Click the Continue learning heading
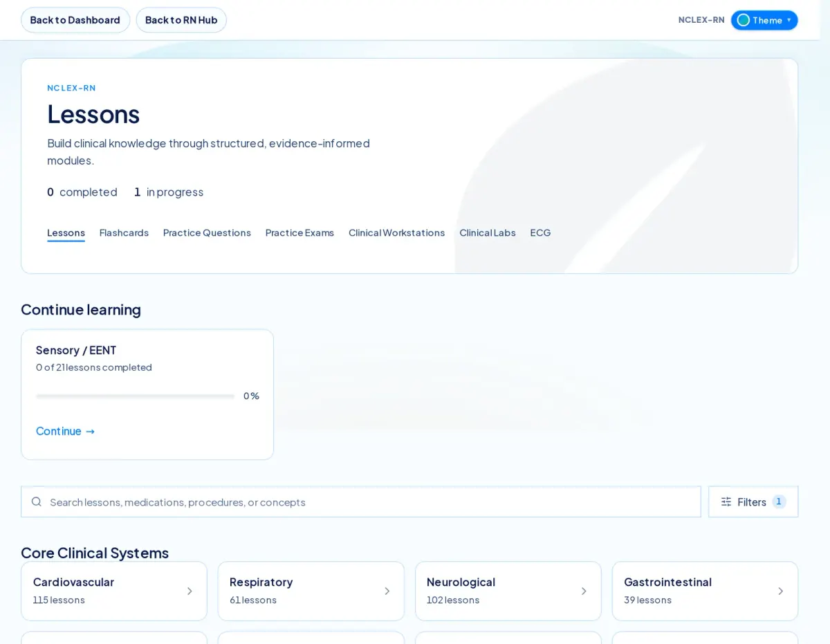The width and height of the screenshot is (830, 644). [81, 309]
